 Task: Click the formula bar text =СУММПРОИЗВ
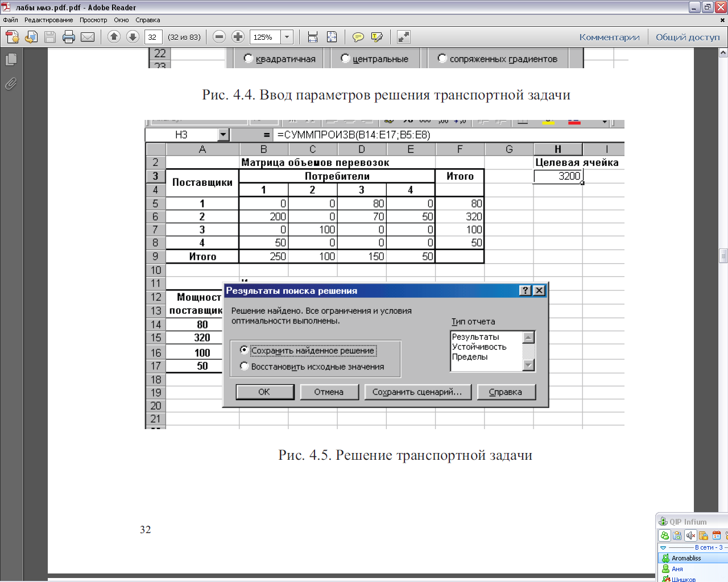(x=354, y=135)
